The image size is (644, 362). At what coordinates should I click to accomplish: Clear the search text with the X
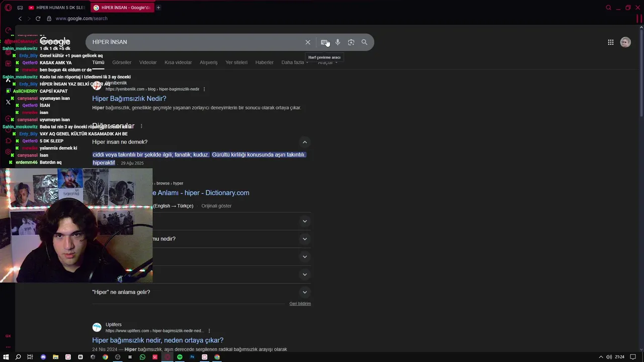pos(308,42)
